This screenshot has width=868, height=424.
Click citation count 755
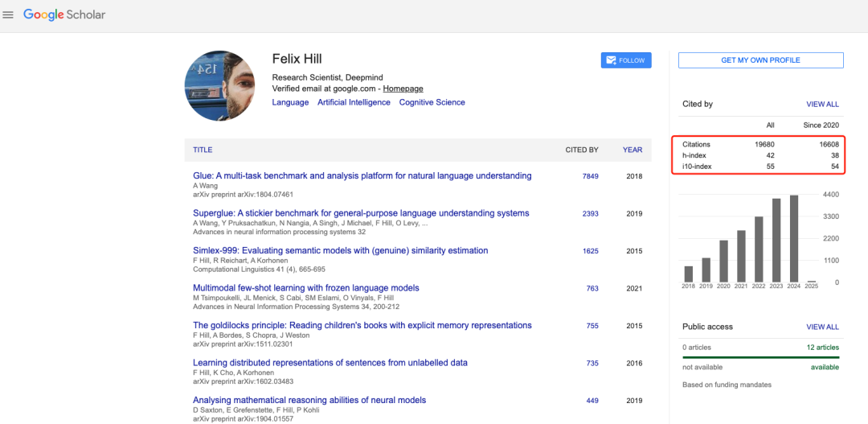(x=592, y=326)
